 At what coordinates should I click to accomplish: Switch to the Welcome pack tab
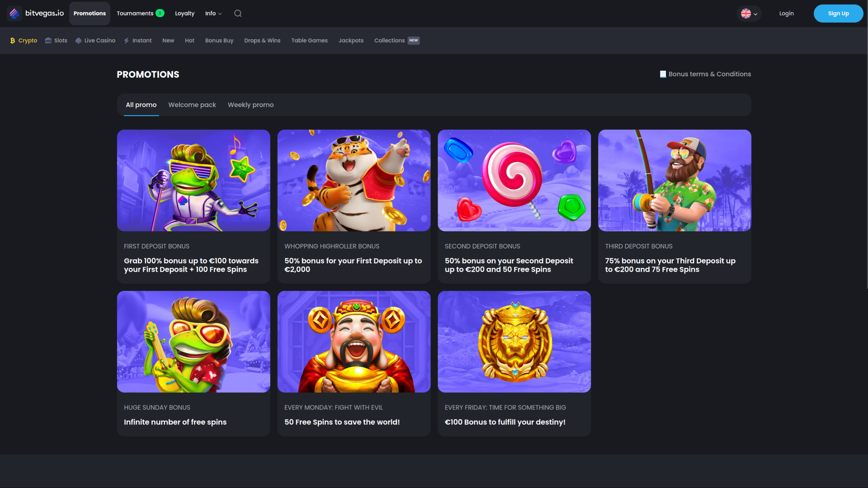192,104
